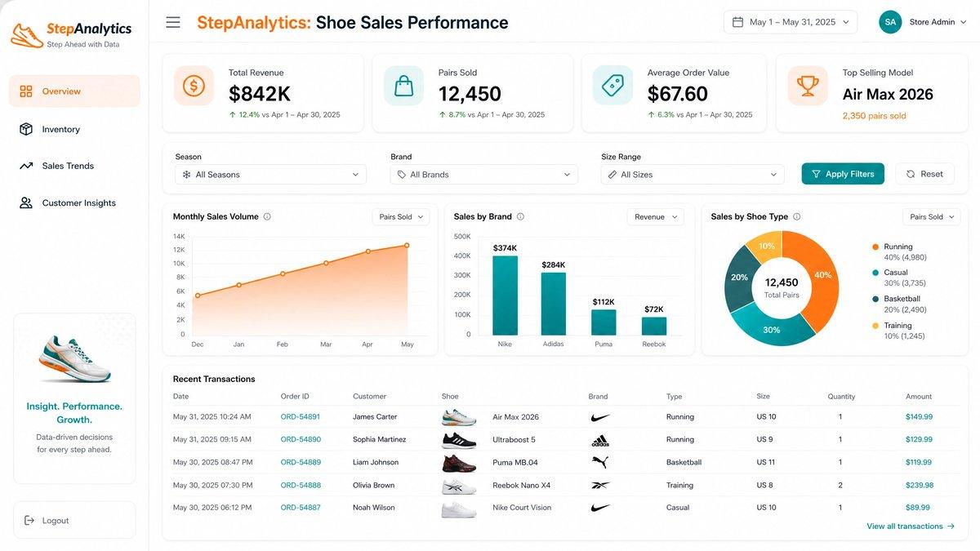Click the Inventory box icon in sidebar
Screen dimensions: 980x551
point(26,129)
